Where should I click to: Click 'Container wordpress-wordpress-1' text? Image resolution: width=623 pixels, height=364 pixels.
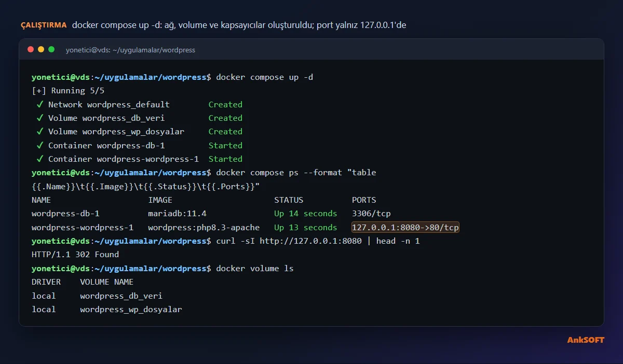coord(124,159)
